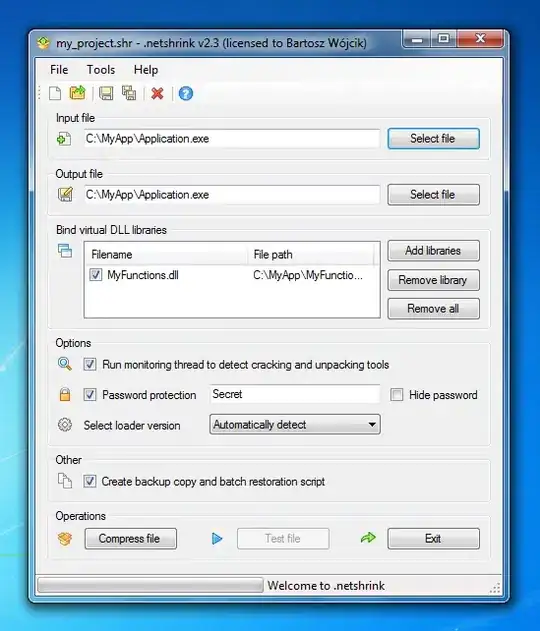This screenshot has height=631, width=540.
Task: Toggle Run monitoring thread checkbox
Action: coord(89,365)
